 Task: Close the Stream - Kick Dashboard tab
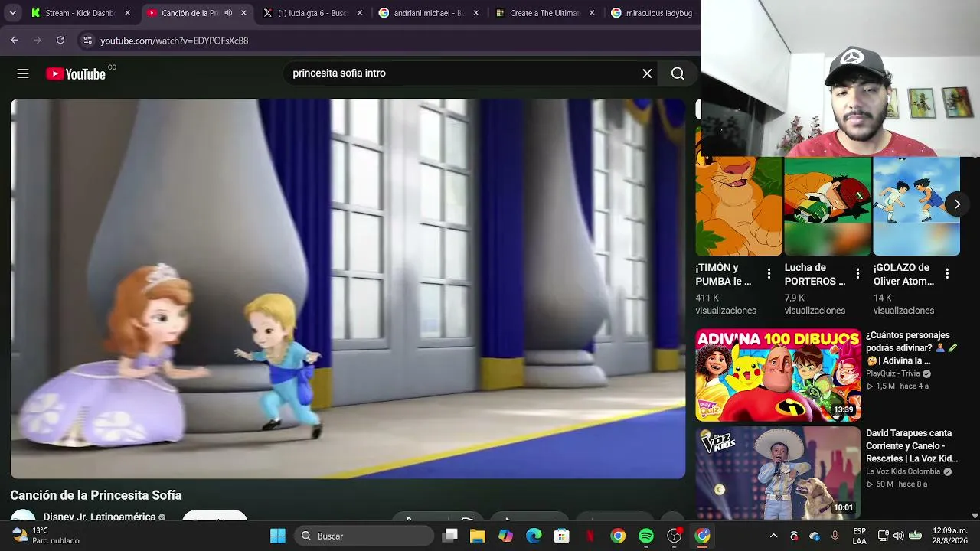click(127, 13)
